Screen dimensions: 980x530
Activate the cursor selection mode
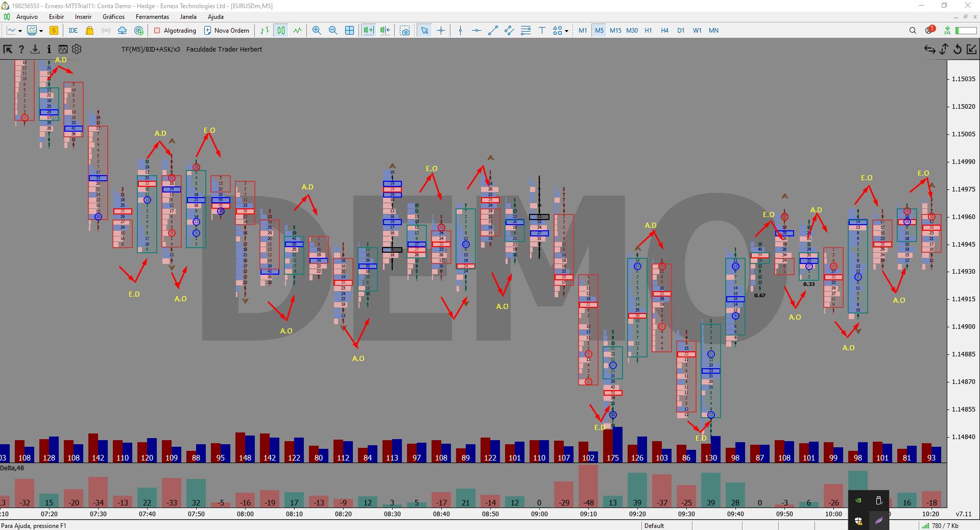(424, 31)
